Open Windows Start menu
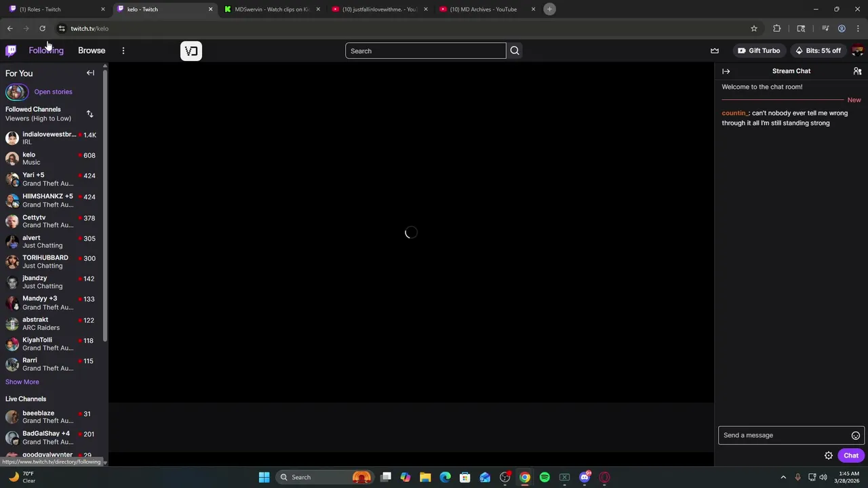This screenshot has height=488, width=868. tap(264, 477)
